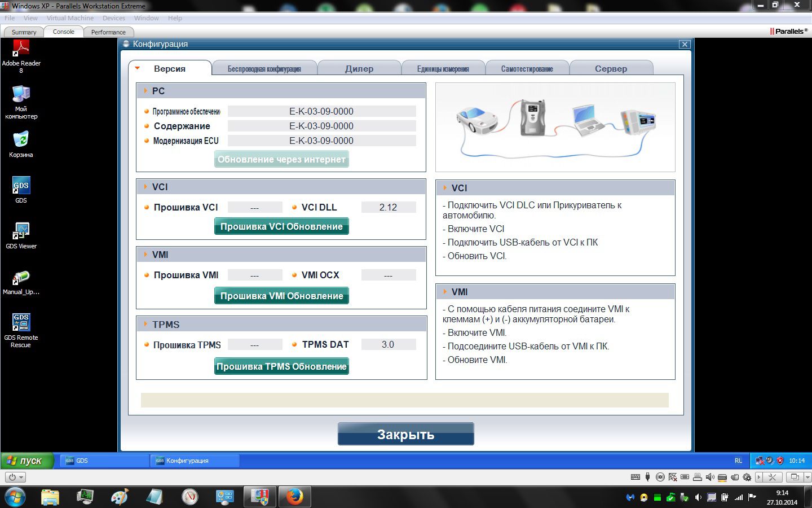The width and height of the screenshot is (812, 508).
Task: Expand the left VCI section arrow
Action: 145,187
